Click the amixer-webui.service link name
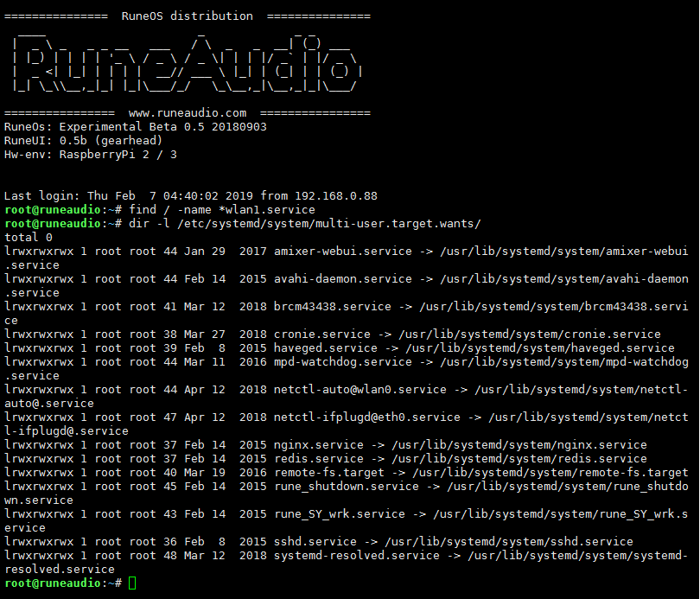Screen dimensions: 700x599 click(343, 252)
